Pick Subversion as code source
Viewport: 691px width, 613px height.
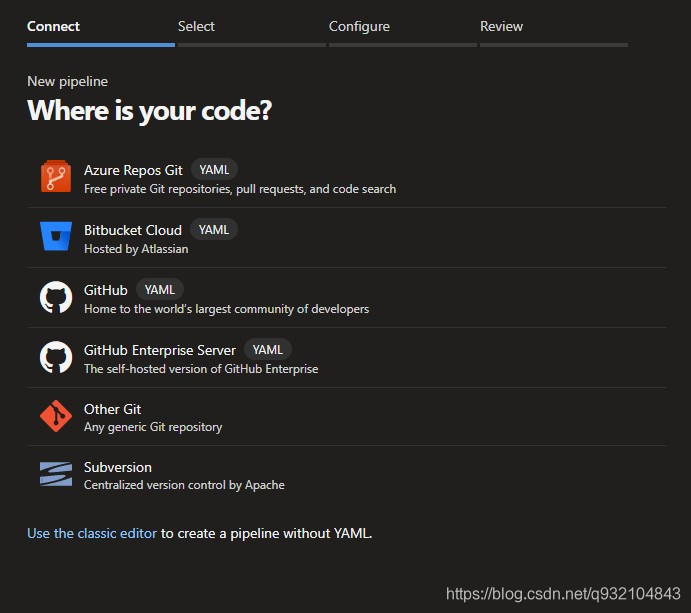[347, 475]
